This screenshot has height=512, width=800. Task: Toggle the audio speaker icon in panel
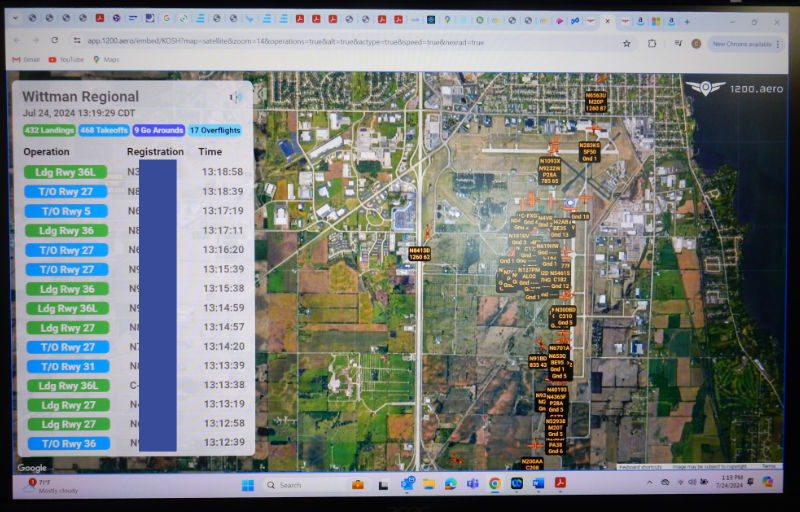(236, 97)
